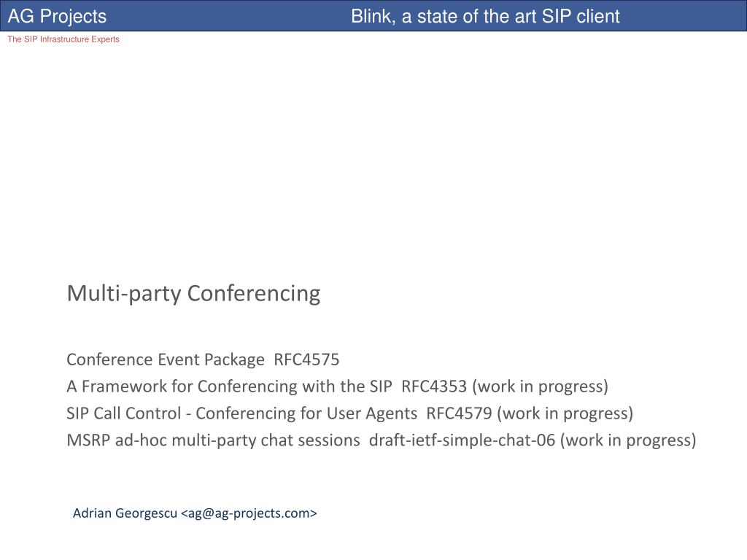The height and width of the screenshot is (560, 747).
Task: Select the Multi-party Conferencing heading
Action: [193, 293]
